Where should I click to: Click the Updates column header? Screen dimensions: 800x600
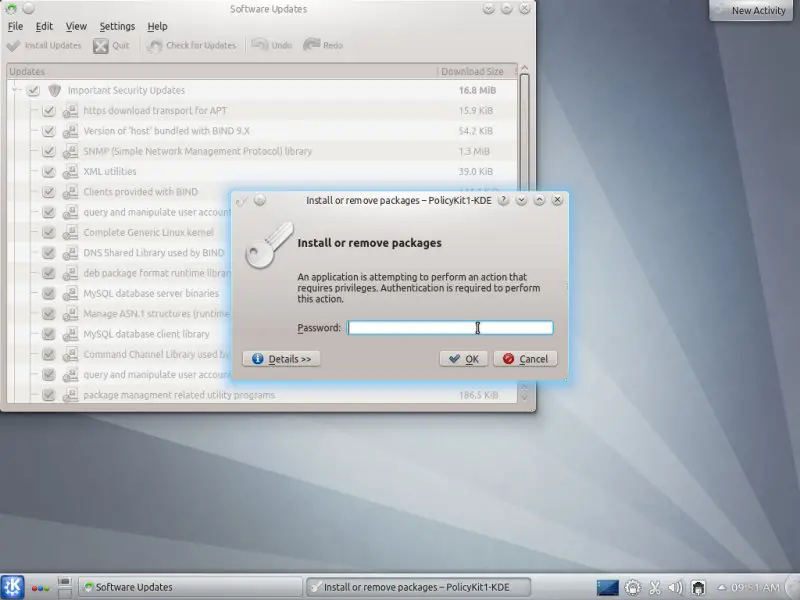pyautogui.click(x=221, y=71)
